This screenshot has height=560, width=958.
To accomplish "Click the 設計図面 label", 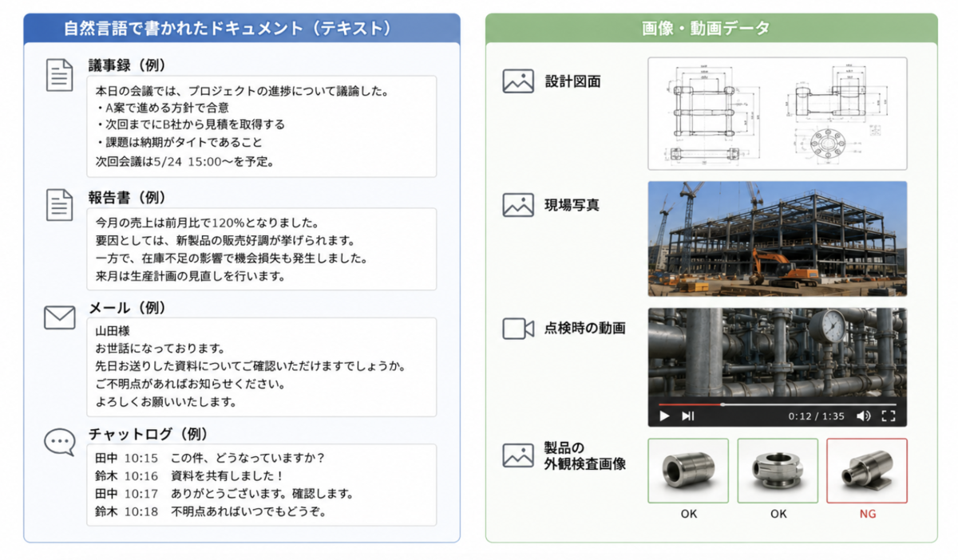I will 572,81.
